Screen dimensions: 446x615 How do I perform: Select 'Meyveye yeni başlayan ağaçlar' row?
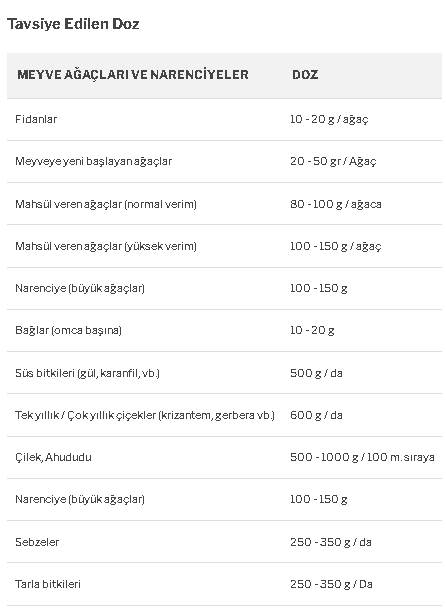point(224,161)
